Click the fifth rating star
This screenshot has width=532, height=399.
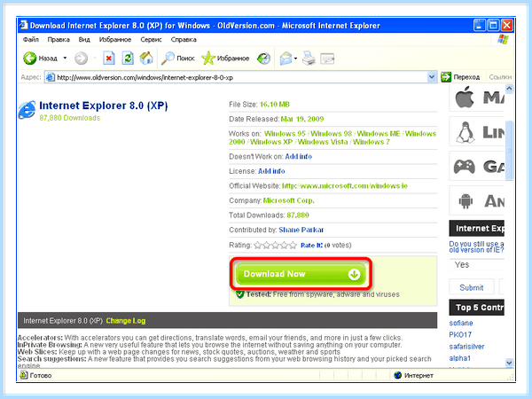[293, 245]
